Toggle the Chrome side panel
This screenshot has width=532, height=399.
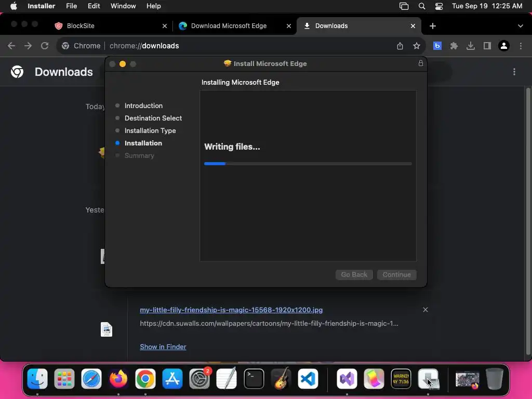click(487, 46)
